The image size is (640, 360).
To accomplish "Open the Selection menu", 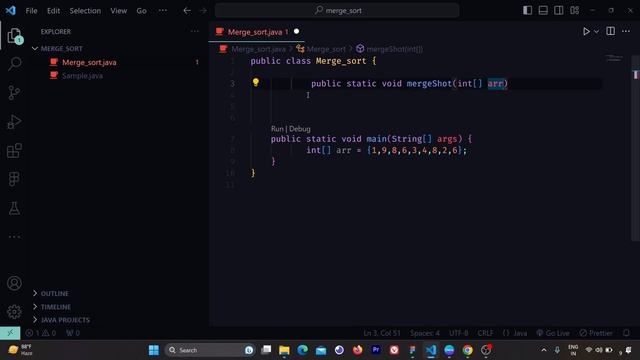I will 85,11.
